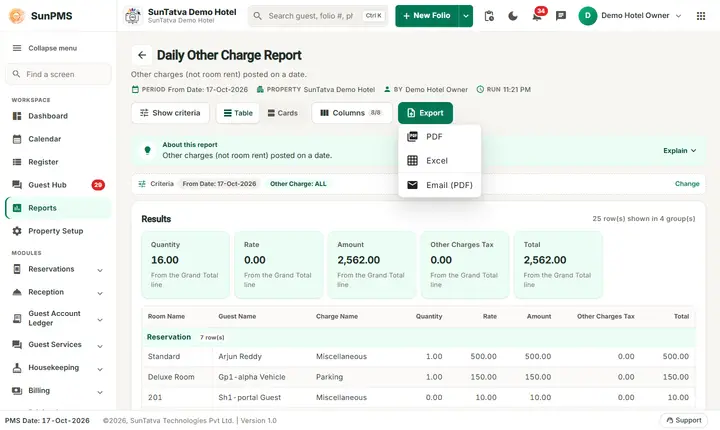Screen dimensions: 720x430
Task: Open the Support button
Action: click(684, 420)
